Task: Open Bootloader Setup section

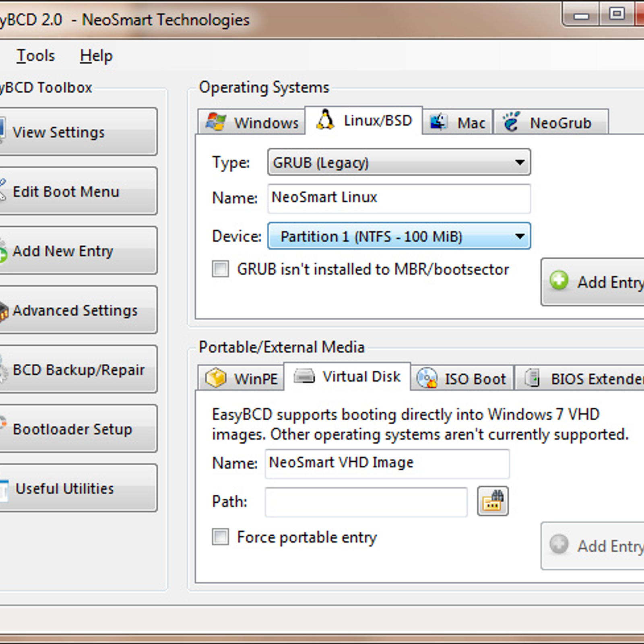Action: coord(78,429)
